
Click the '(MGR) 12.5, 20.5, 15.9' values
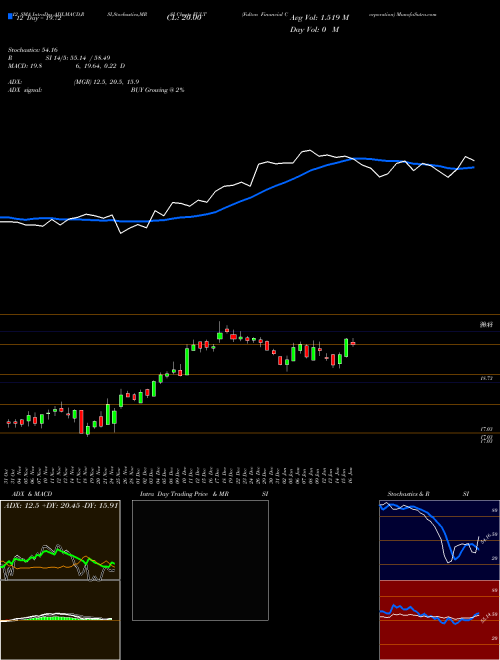point(106,82)
